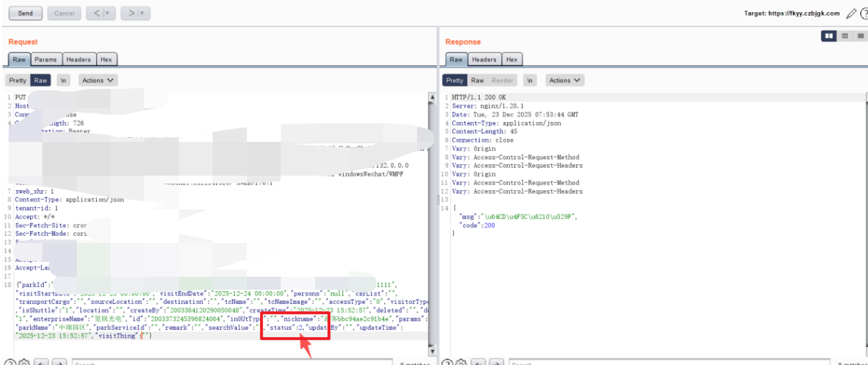
Task: Click the 'PUT' method on request line 1
Action: tap(20, 98)
